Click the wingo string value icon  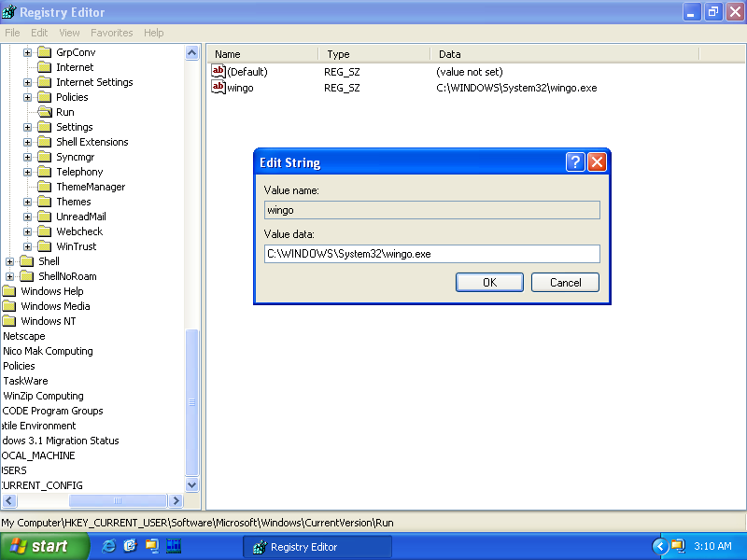(x=218, y=87)
